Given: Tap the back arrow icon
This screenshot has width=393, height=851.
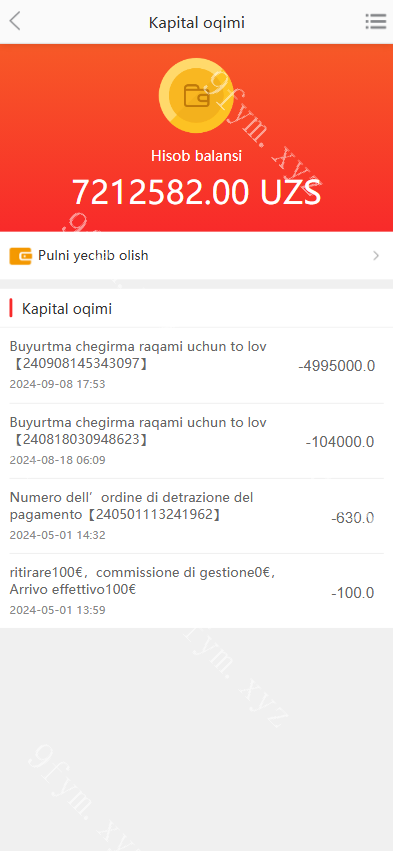Looking at the screenshot, I should (x=15, y=21).
